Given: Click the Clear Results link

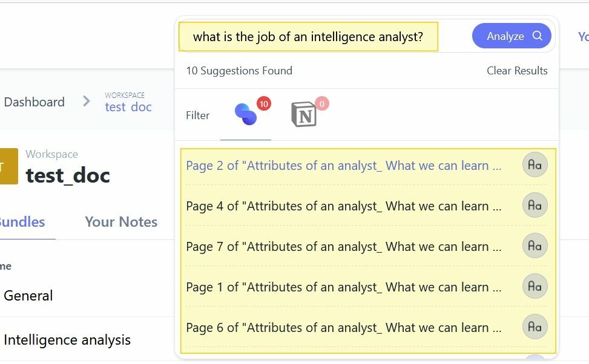Looking at the screenshot, I should (x=517, y=71).
